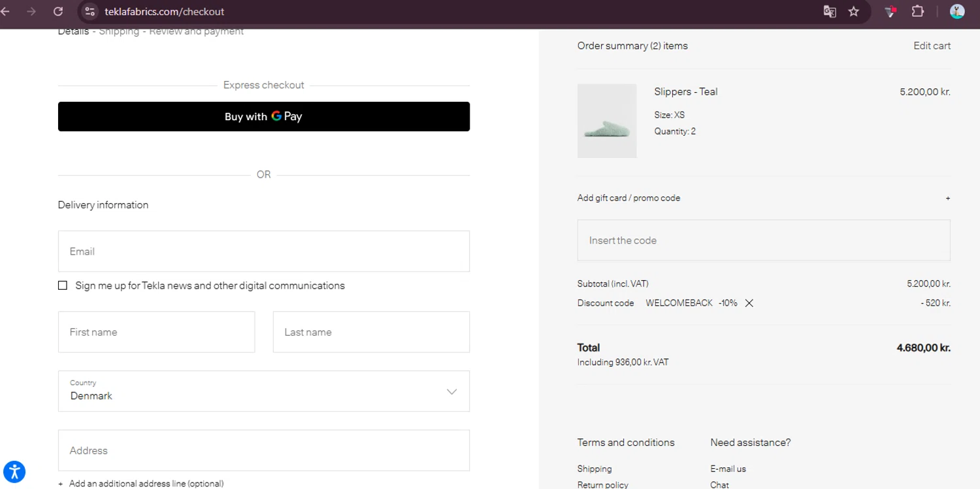Click the Order summary (2) items heading

pyautogui.click(x=632, y=46)
